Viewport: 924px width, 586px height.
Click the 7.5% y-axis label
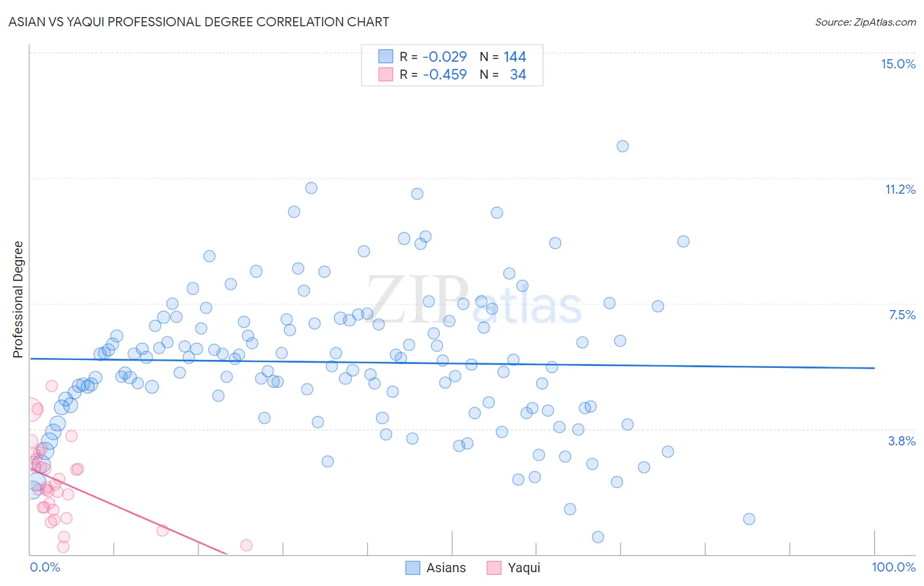[902, 315]
